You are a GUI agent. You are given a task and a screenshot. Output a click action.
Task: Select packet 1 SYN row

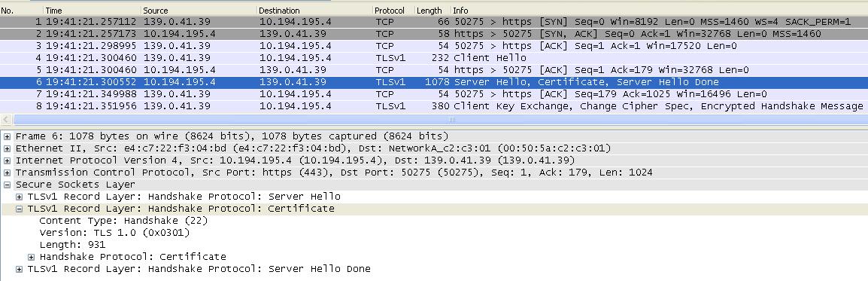434,22
